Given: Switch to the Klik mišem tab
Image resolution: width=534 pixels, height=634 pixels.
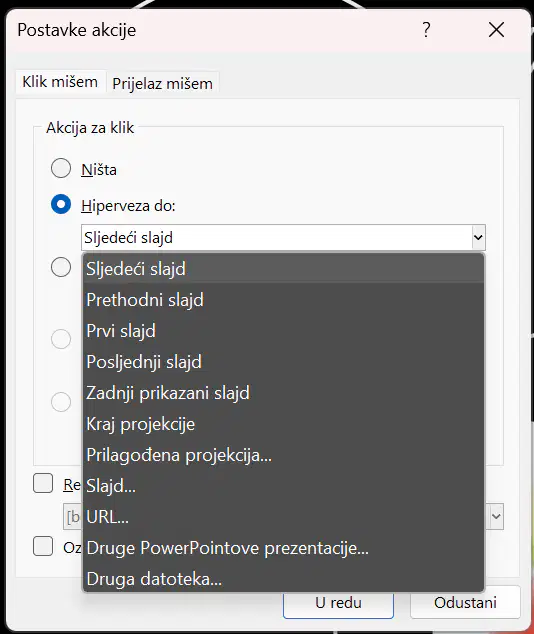Looking at the screenshot, I should 60,82.
